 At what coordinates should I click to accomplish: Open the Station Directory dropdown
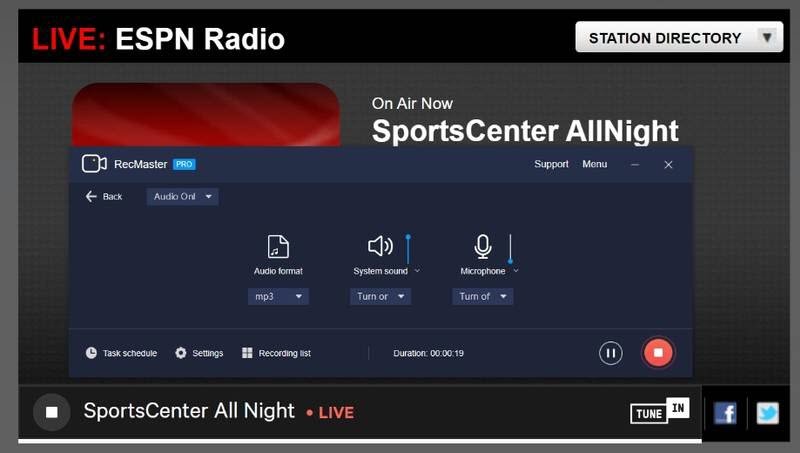click(679, 37)
